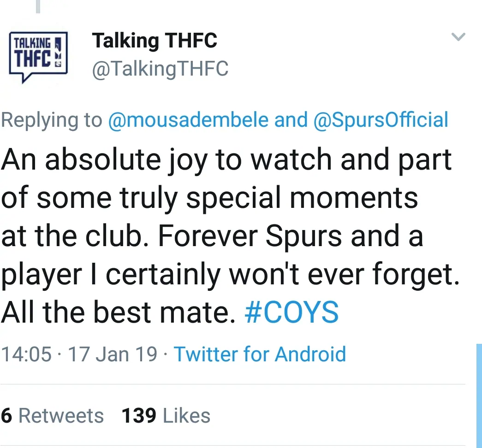Click the Twitter for Android source link
The height and width of the screenshot is (448, 482).
pyautogui.click(x=260, y=354)
